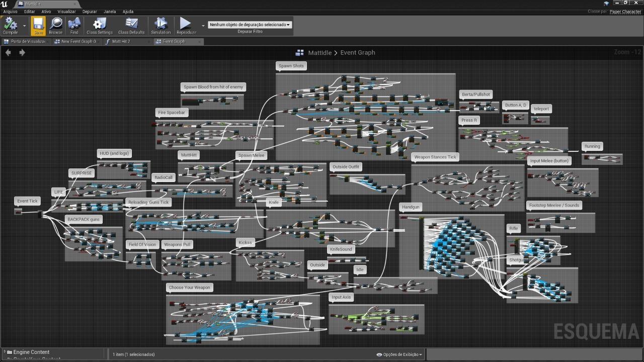Open the Arquivo menu
This screenshot has width=644, height=362.
point(10,12)
